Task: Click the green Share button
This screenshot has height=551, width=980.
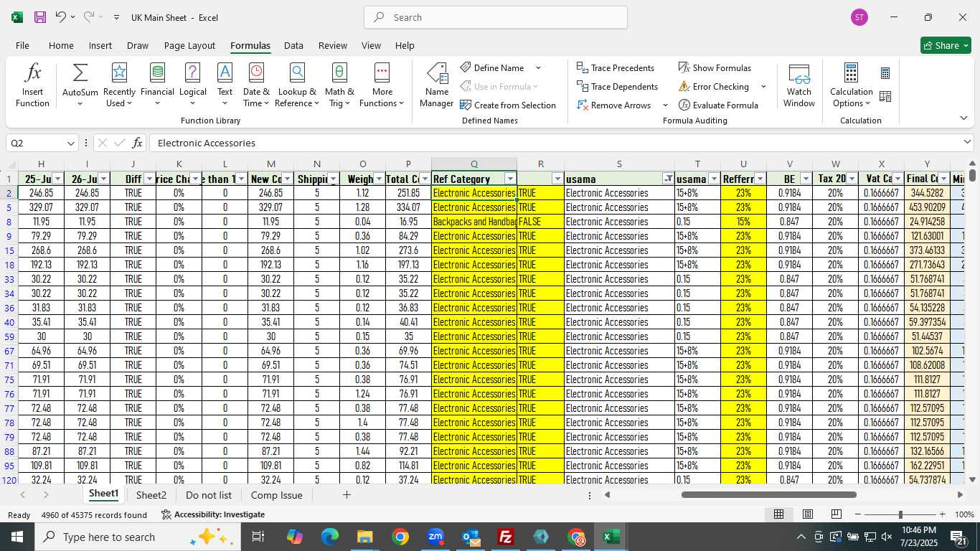Action: [946, 45]
